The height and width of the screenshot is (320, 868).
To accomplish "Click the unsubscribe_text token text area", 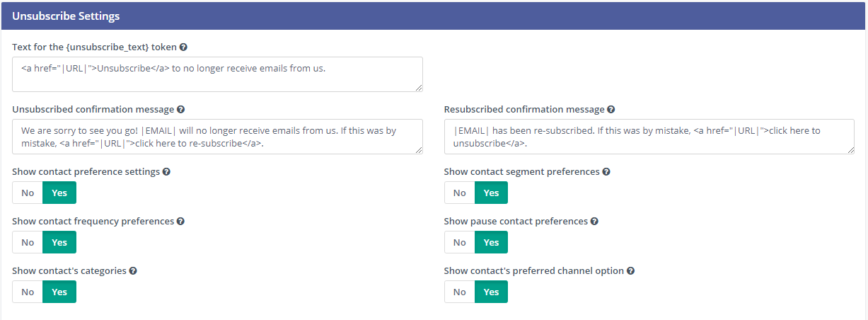I will 217,74.
